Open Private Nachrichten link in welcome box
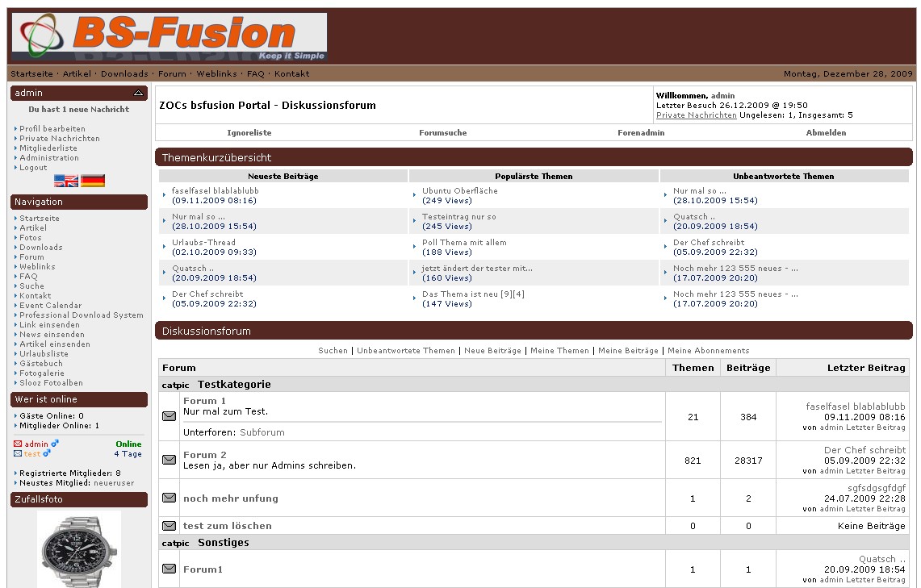Image resolution: width=921 pixels, height=588 pixels. (696, 115)
